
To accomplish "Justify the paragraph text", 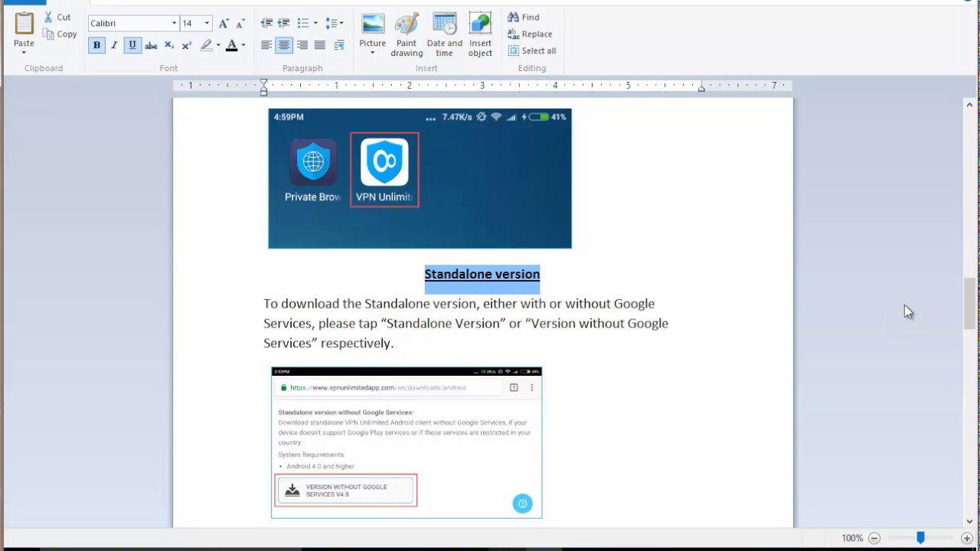I will click(x=320, y=45).
